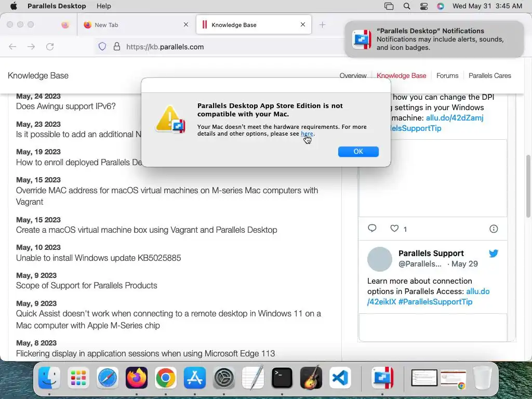
Task: Close the New Tab tab
Action: (x=186, y=24)
